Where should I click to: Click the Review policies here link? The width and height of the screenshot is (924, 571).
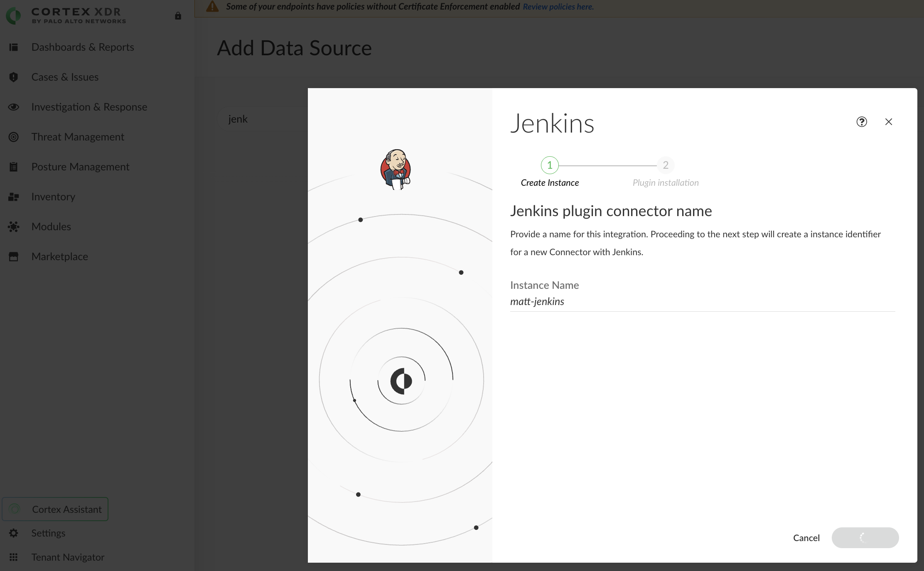pos(558,7)
